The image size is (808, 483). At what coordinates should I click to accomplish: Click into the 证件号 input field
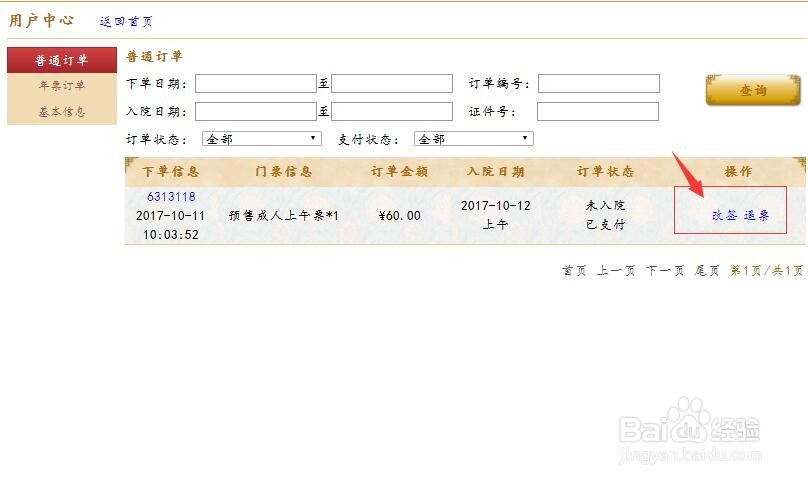pyautogui.click(x=598, y=111)
